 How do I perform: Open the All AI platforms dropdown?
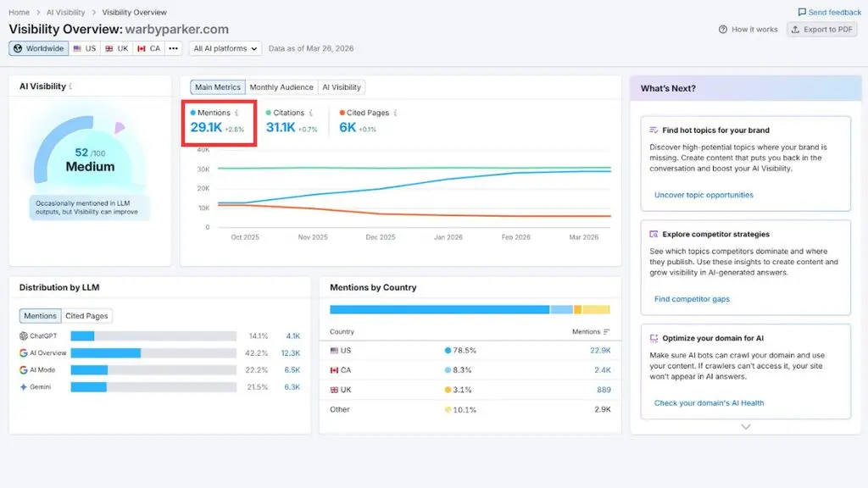225,48
